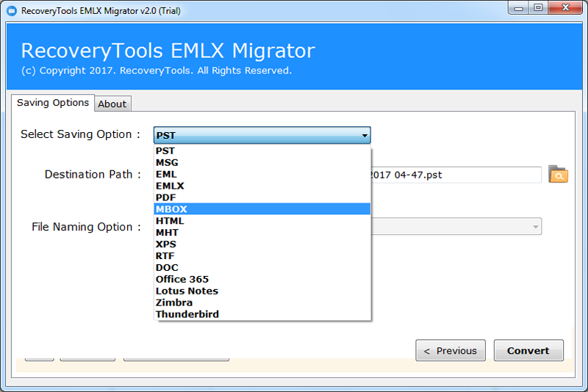Image resolution: width=588 pixels, height=392 pixels.
Task: Select HTML in the format list
Action: pyautogui.click(x=262, y=221)
